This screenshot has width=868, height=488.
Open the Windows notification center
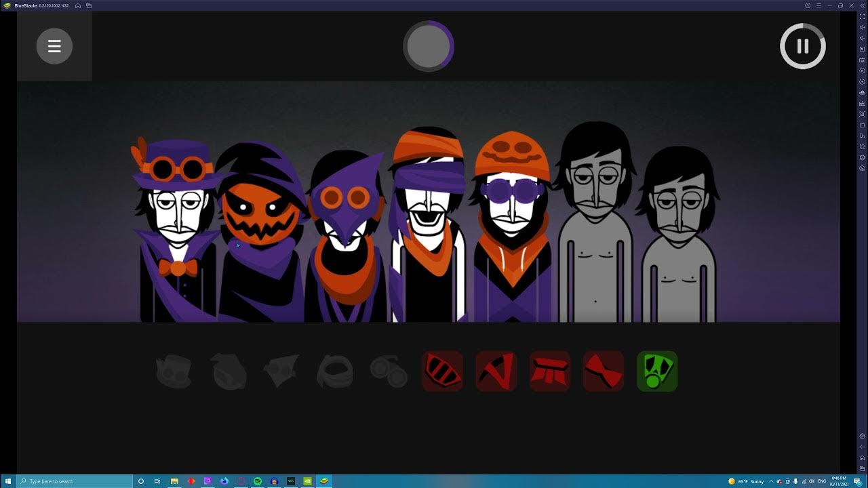pos(857,481)
